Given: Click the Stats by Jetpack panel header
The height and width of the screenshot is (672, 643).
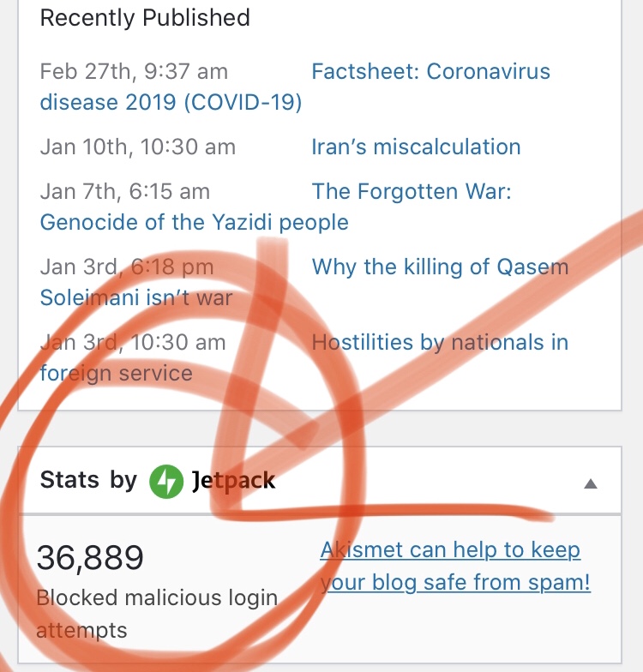Looking at the screenshot, I should [319, 480].
